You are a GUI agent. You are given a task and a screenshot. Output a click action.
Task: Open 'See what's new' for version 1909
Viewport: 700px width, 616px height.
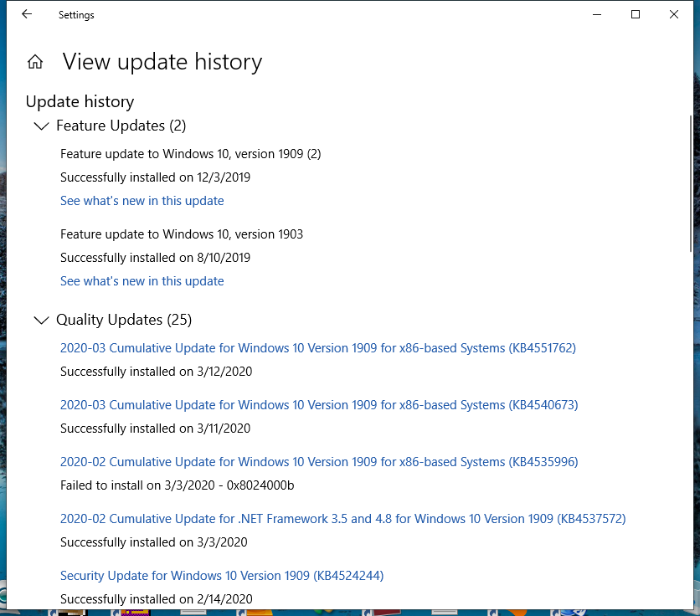coord(142,201)
